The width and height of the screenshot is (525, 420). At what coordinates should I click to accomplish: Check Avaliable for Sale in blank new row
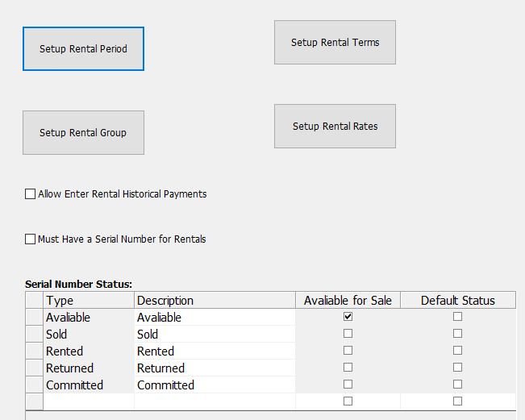(x=348, y=401)
